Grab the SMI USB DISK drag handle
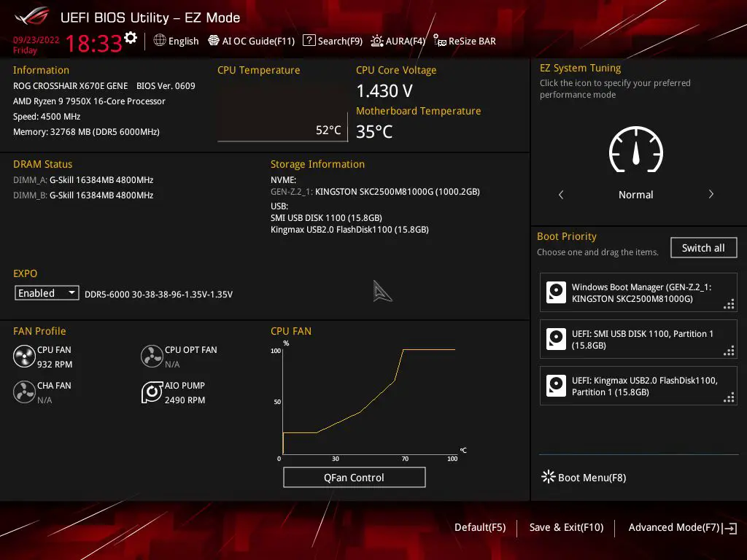The width and height of the screenshot is (747, 560). pyautogui.click(x=729, y=351)
